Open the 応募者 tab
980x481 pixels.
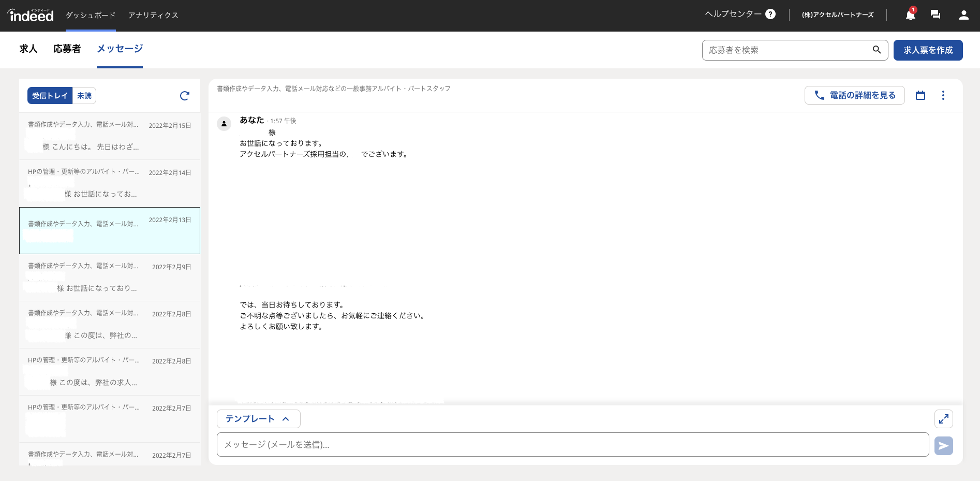67,49
